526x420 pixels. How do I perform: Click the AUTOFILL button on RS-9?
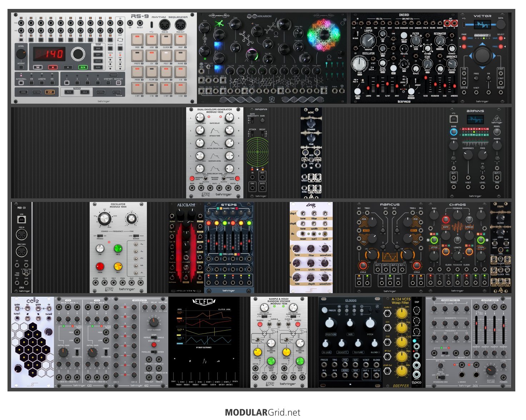point(101,92)
